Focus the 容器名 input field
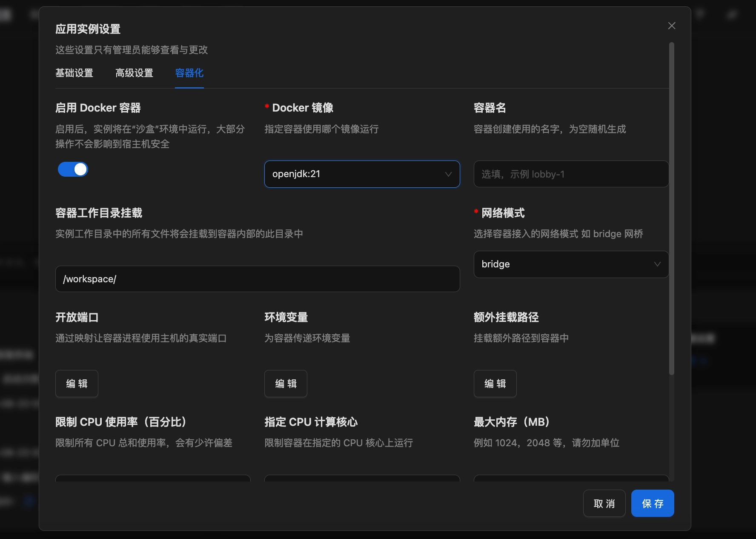 pos(570,174)
